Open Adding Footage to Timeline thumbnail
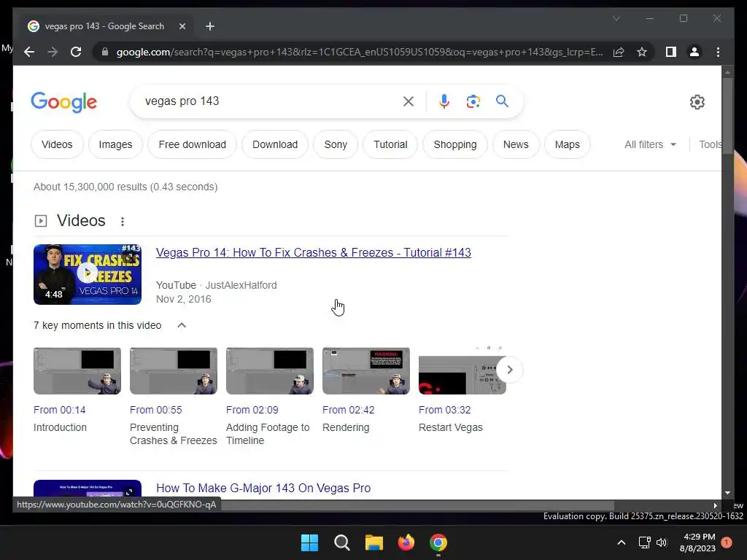The height and width of the screenshot is (560, 747). tap(270, 371)
